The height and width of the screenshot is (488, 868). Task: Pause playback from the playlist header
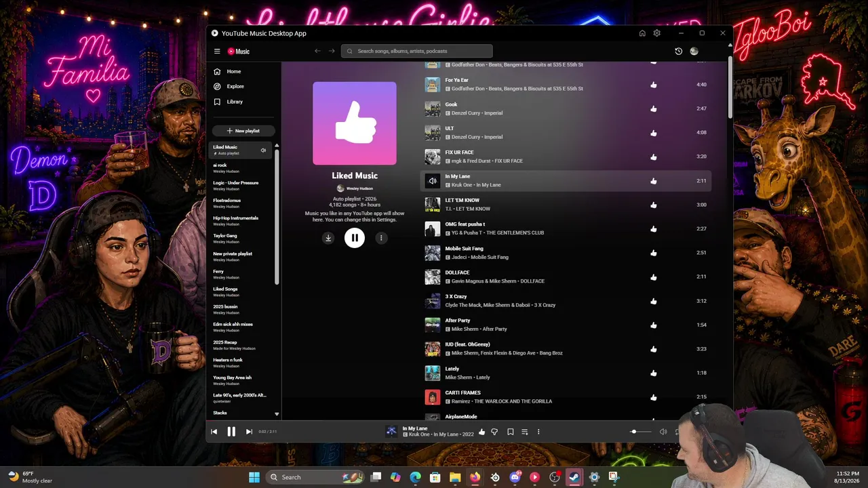click(355, 238)
